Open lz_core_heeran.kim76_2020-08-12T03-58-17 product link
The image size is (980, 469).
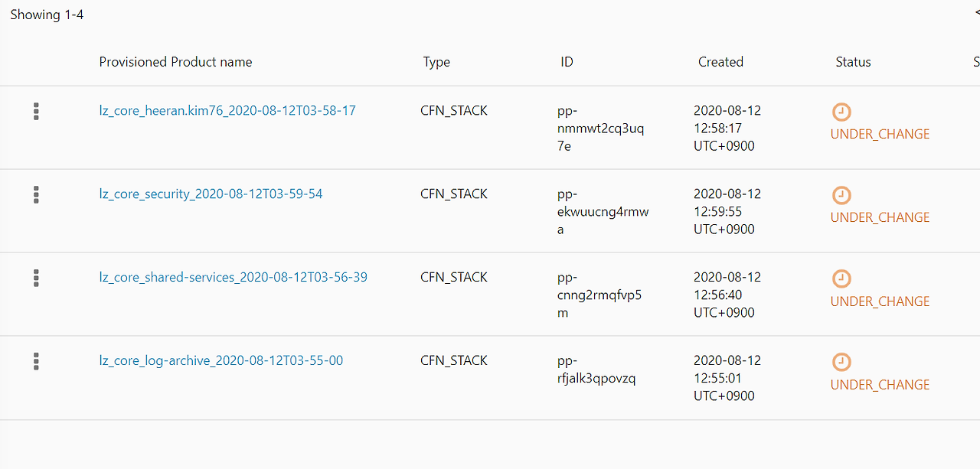227,110
